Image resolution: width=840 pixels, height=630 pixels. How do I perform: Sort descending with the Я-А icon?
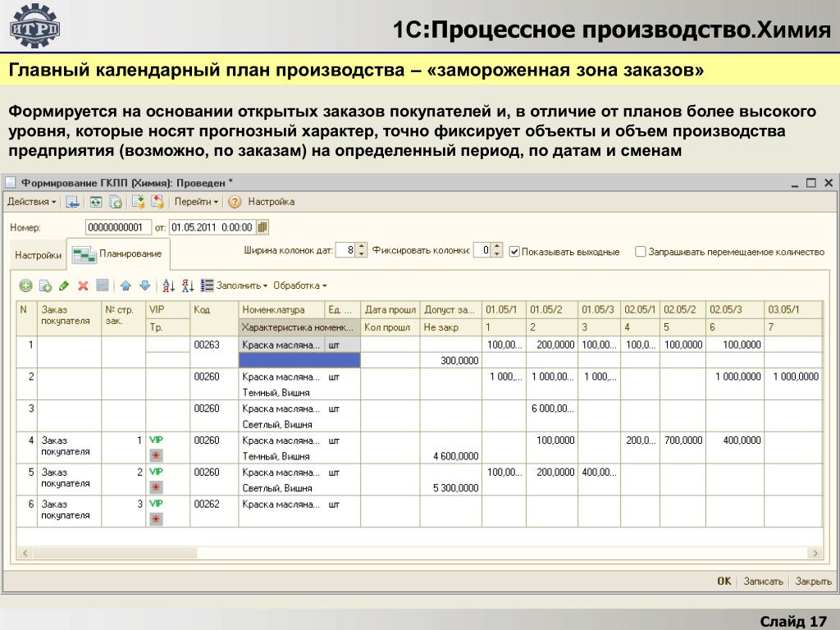click(x=188, y=285)
